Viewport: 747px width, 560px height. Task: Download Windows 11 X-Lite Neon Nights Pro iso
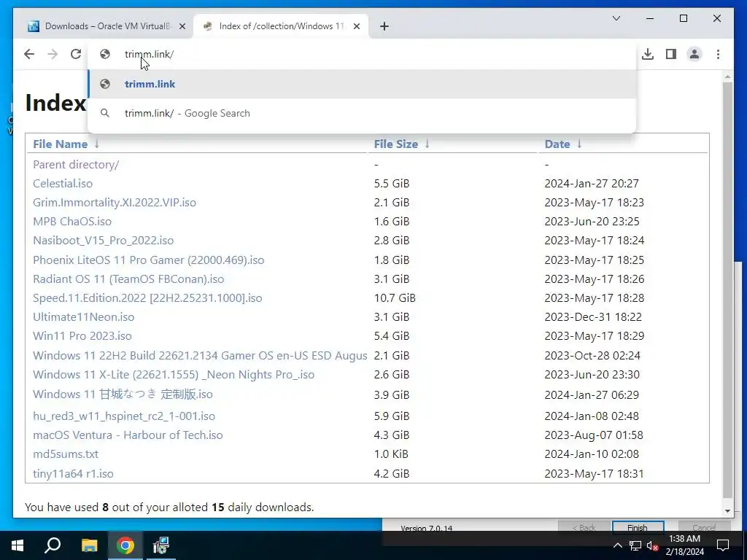174,375
